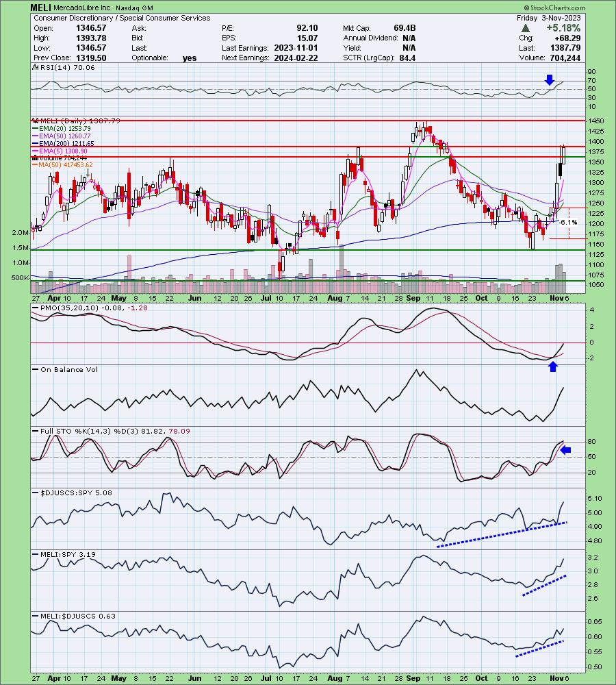
Task: Select the Mkt Cap value 69.4B
Action: tap(405, 28)
